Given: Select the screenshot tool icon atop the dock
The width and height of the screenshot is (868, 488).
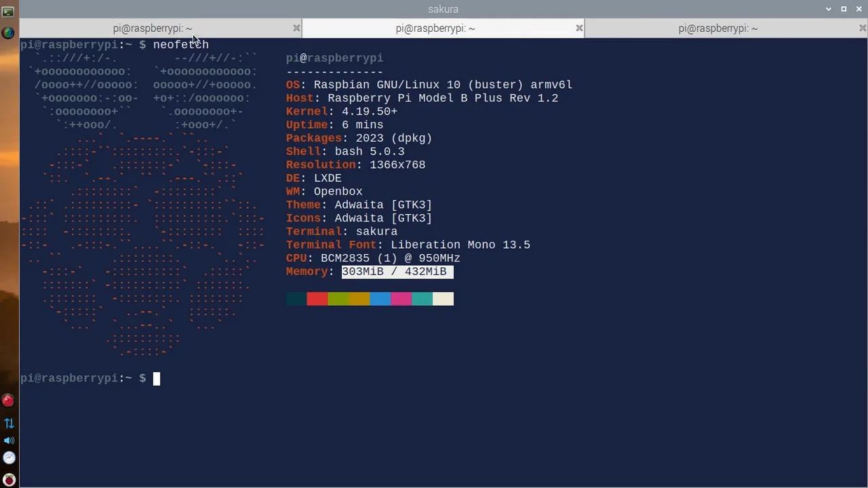Looking at the screenshot, I should 8,10.
